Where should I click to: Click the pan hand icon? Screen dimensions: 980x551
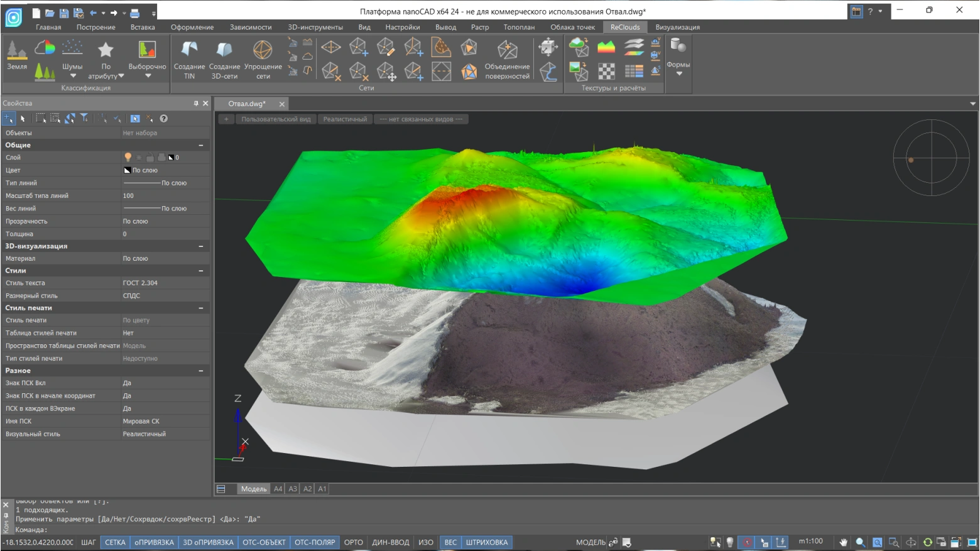coord(843,542)
